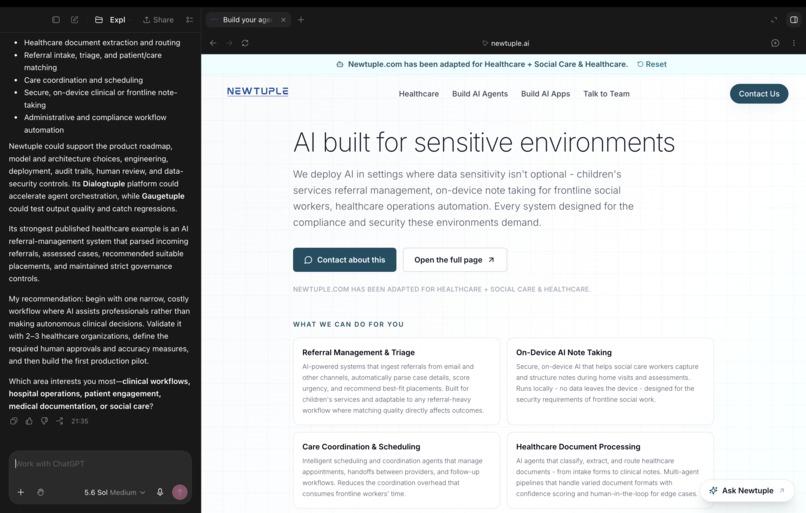The height and width of the screenshot is (513, 806).
Task: Go back in the embedded browser
Action: click(213, 43)
